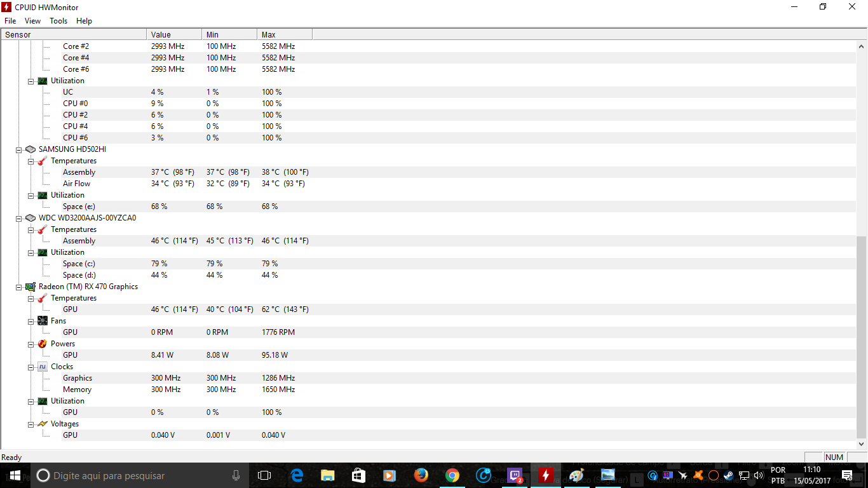Click the 95.18 W max power value

[275, 355]
